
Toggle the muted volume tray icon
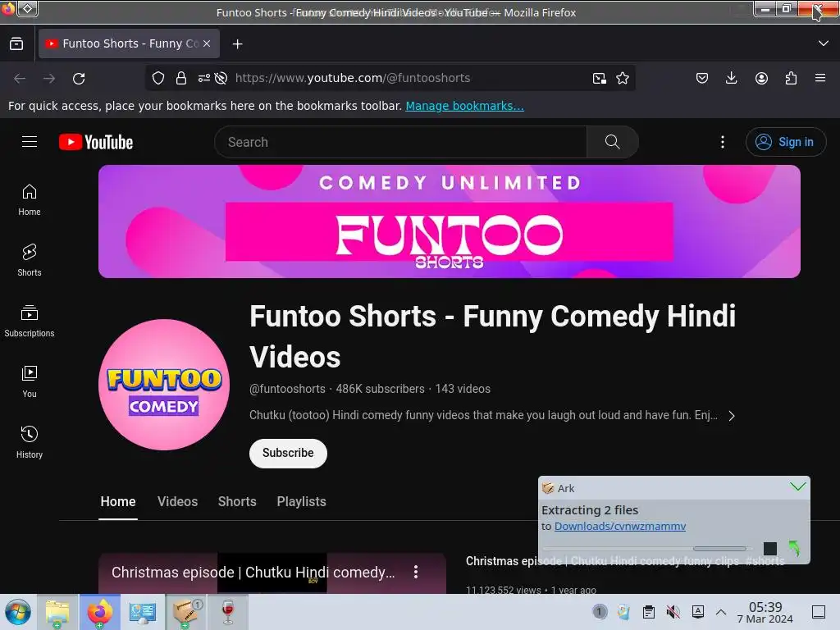pyautogui.click(x=673, y=612)
